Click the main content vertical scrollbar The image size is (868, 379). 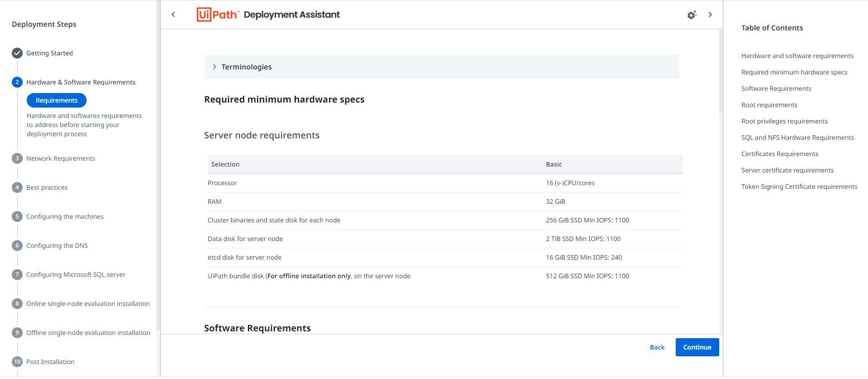pos(721,72)
